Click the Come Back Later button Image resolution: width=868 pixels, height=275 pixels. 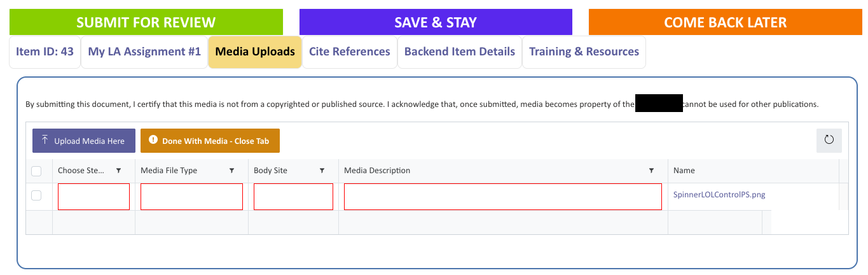[x=725, y=22]
